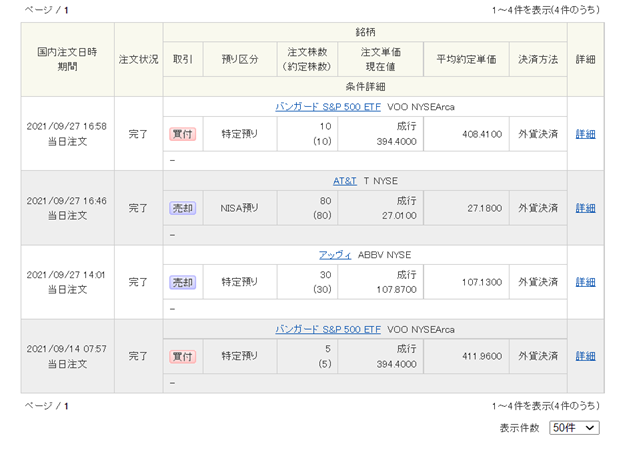
Task: Open the 表示件数 50件 dropdown
Action: [574, 427]
